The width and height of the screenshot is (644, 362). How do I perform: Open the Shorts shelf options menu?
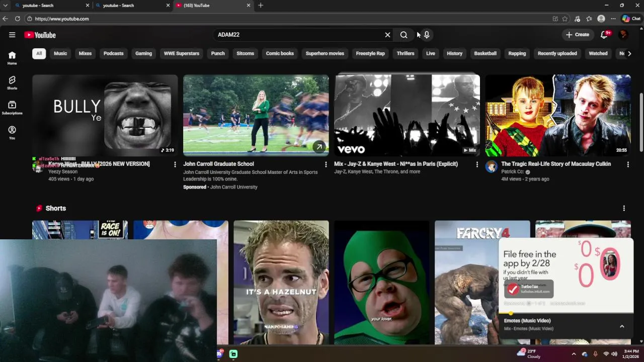tap(624, 208)
